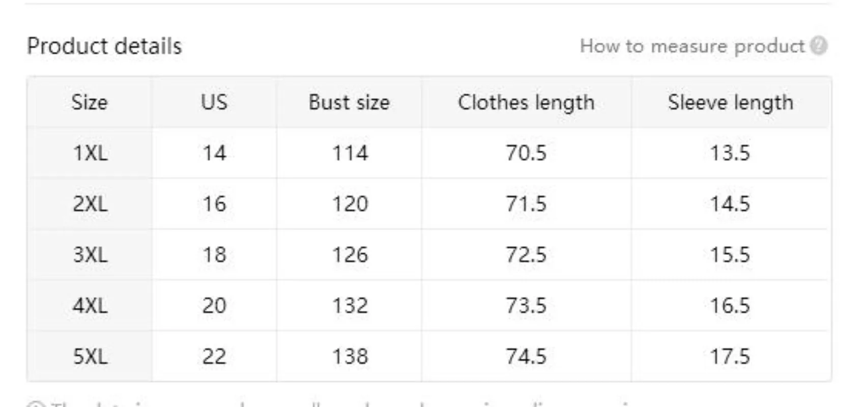Click the 1XL size row label
The image size is (868, 407).
click(90, 153)
